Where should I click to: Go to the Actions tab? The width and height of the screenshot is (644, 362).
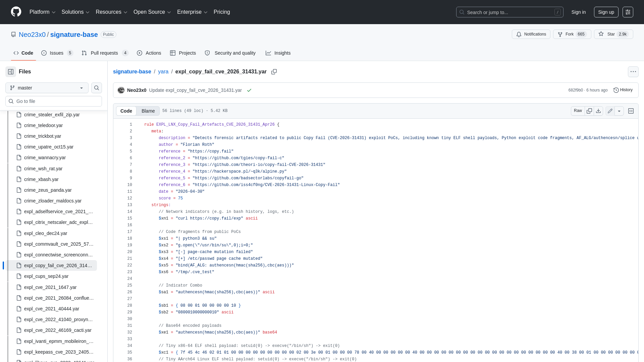pyautogui.click(x=149, y=53)
